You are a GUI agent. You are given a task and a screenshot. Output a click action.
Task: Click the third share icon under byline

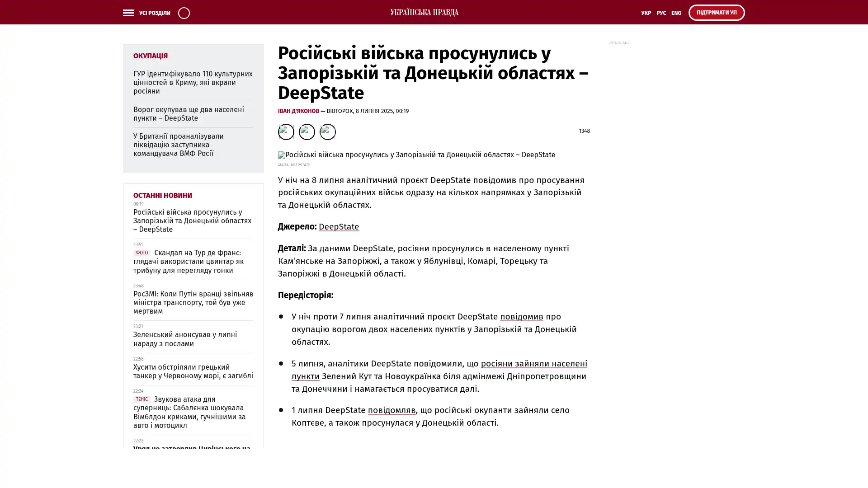(327, 132)
